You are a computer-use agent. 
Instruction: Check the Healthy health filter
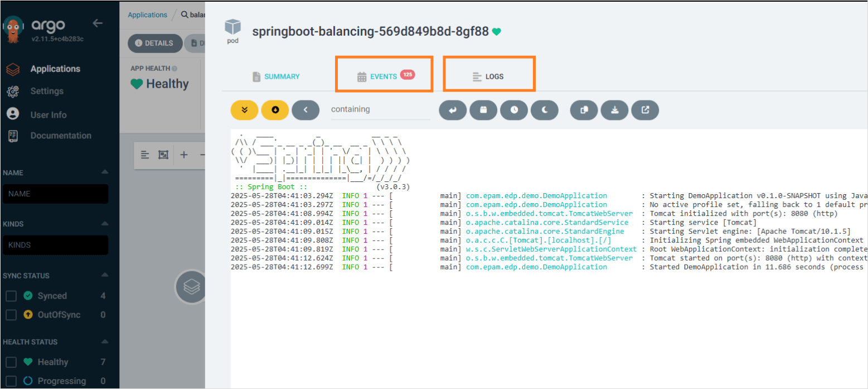(11, 362)
